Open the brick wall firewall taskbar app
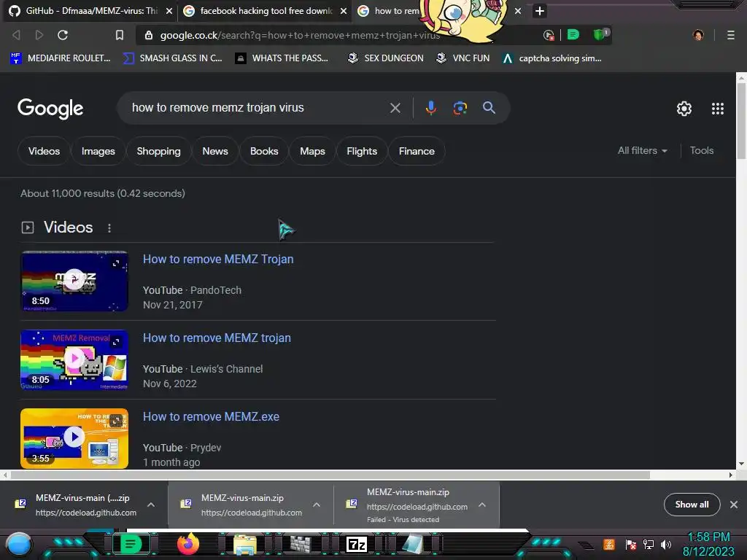Viewport: 747px width, 560px height. click(301, 544)
